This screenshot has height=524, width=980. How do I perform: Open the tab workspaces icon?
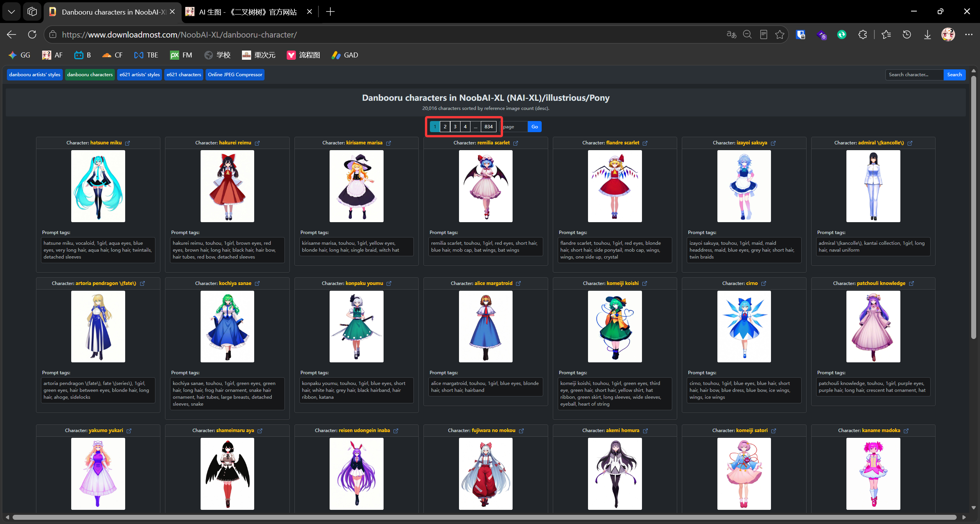pos(32,11)
